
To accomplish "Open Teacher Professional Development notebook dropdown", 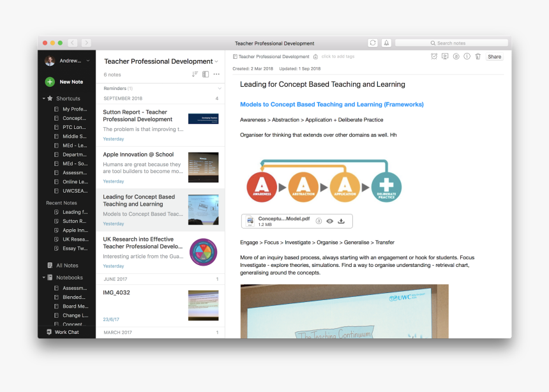I will (x=216, y=61).
